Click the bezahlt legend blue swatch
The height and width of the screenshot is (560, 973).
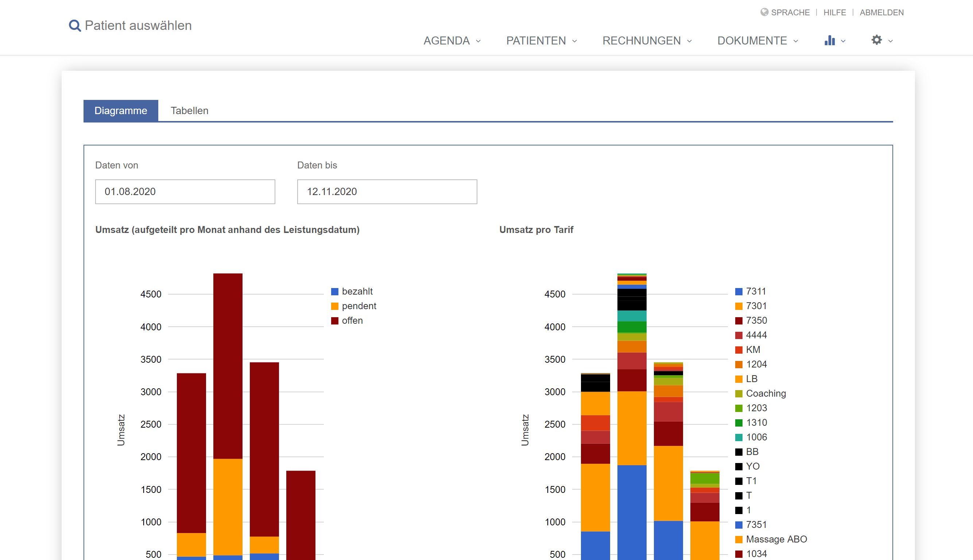click(335, 292)
